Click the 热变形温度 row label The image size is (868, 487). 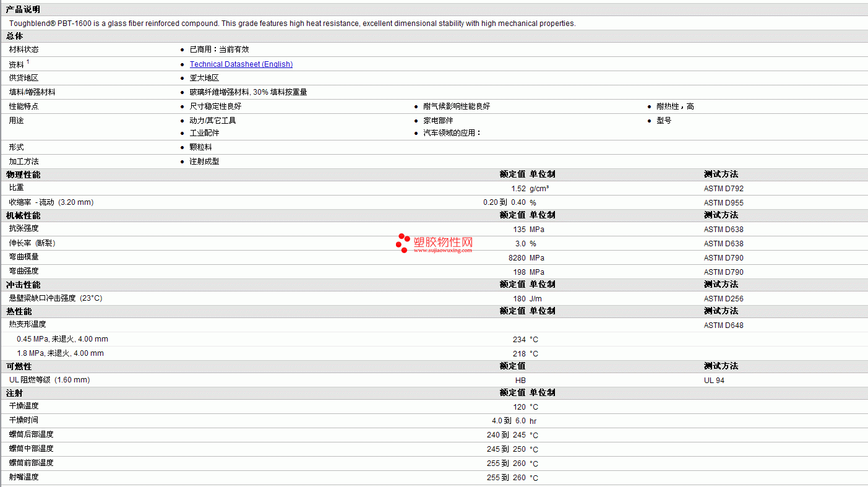[x=27, y=324]
